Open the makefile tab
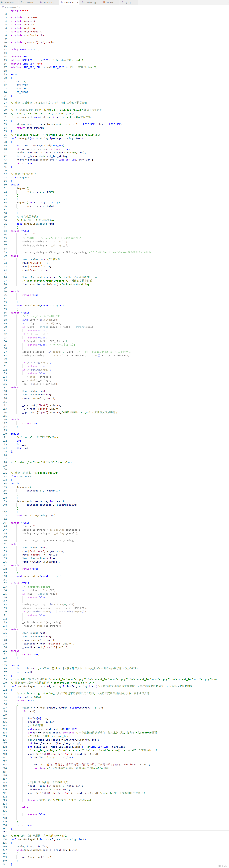229x868 pixels. (110, 2)
